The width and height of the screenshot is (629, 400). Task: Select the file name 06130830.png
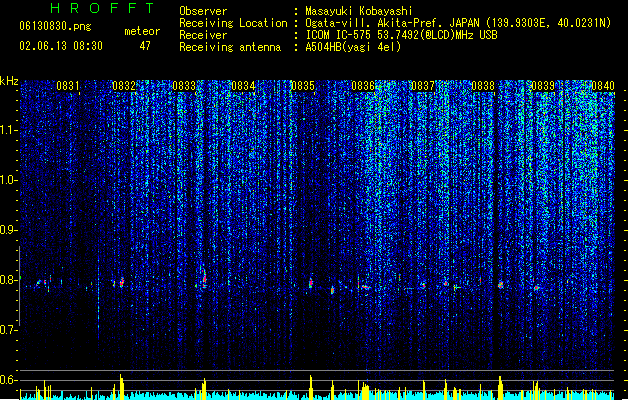click(55, 26)
